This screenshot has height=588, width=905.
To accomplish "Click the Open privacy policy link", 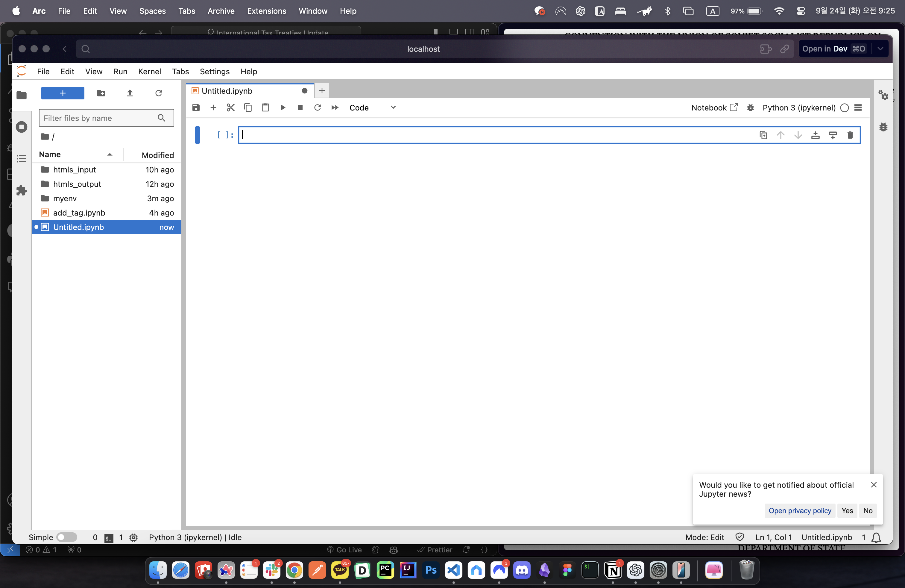I will coord(800,510).
